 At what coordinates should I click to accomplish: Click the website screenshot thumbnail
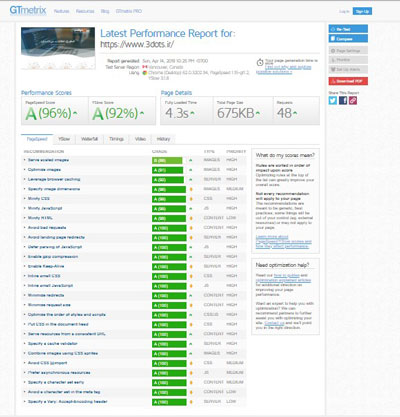coord(58,48)
